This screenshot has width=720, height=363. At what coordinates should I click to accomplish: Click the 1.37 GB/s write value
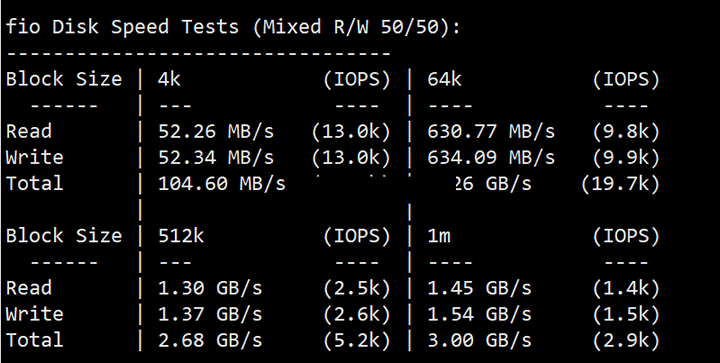pyautogui.click(x=210, y=314)
